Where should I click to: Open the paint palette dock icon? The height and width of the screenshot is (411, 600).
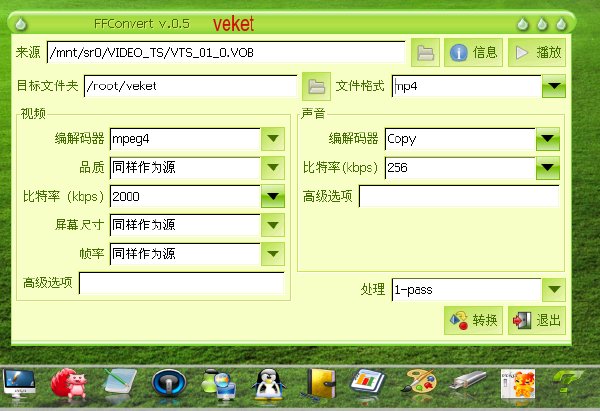(419, 382)
